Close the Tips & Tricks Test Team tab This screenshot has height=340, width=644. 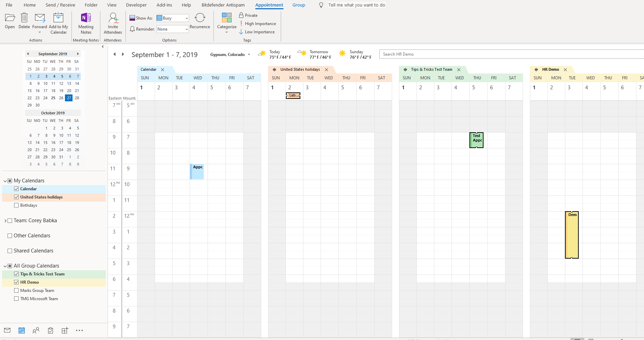click(458, 70)
